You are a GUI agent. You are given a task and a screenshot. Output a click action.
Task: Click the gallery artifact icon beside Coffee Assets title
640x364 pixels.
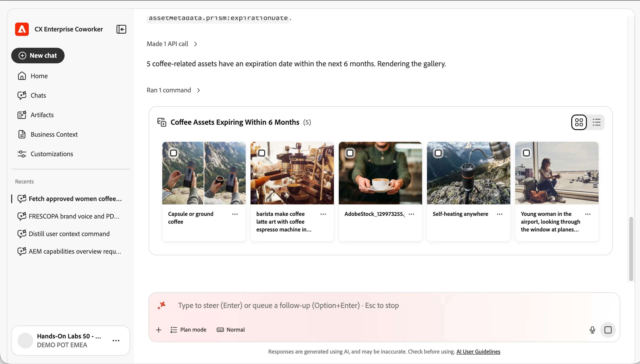coord(162,122)
